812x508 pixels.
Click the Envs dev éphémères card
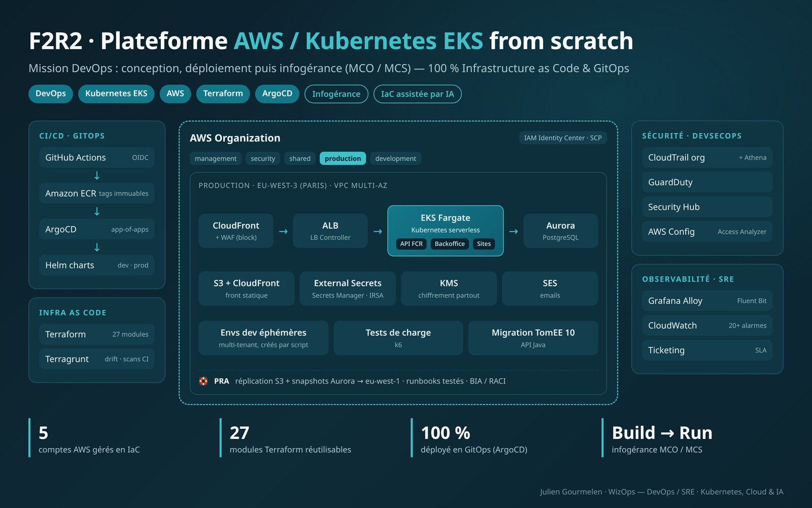coord(263,338)
